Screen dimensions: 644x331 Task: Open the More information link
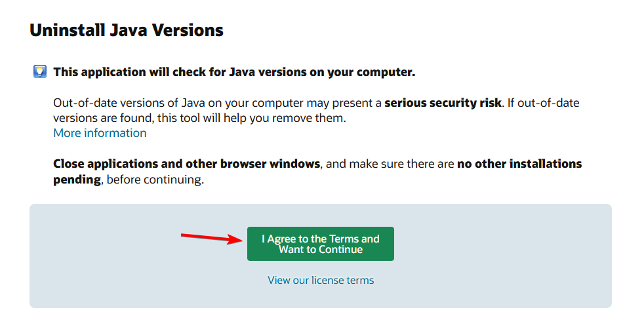point(100,133)
